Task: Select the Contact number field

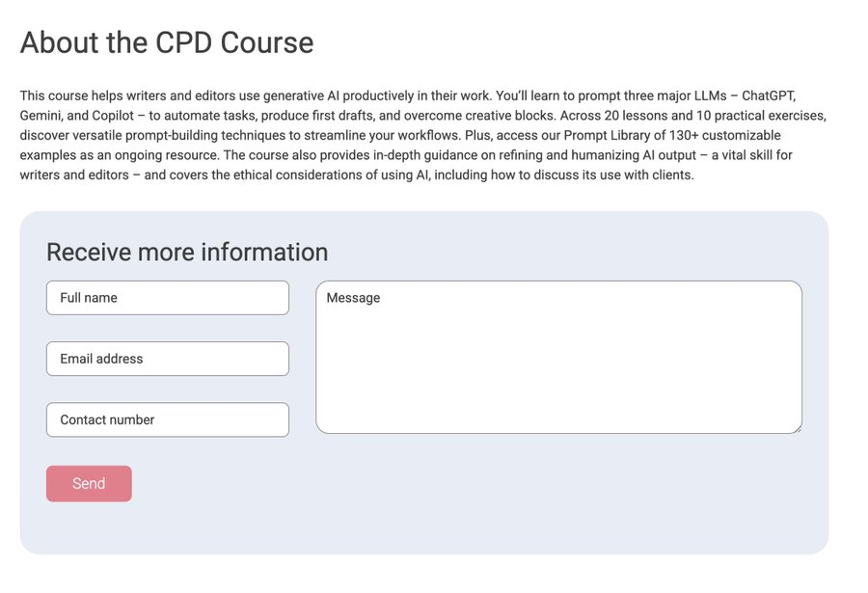Action: coord(167,419)
